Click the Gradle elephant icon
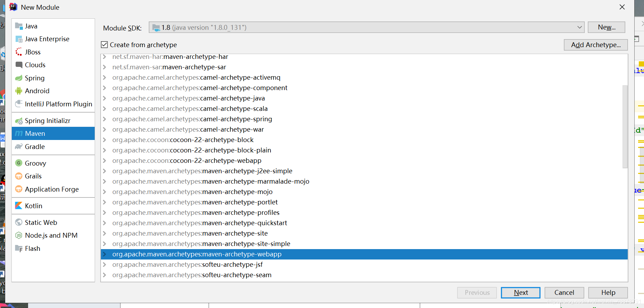The width and height of the screenshot is (644, 308). pyautogui.click(x=19, y=147)
